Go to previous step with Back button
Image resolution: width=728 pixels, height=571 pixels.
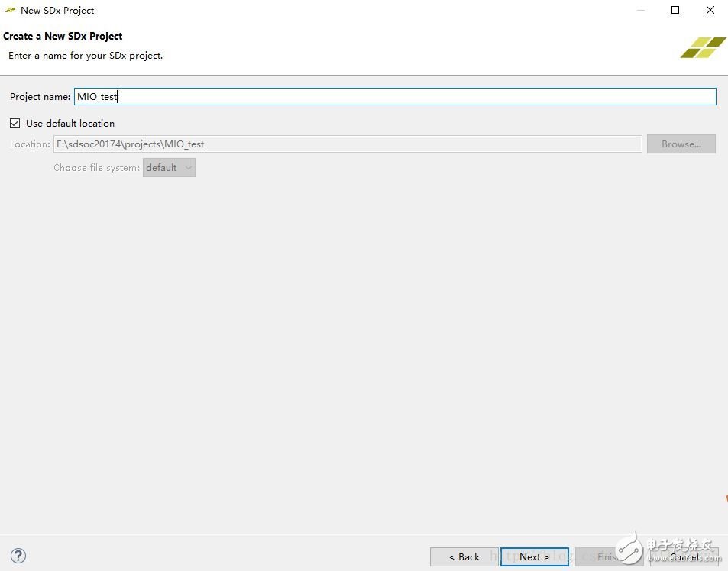(464, 556)
